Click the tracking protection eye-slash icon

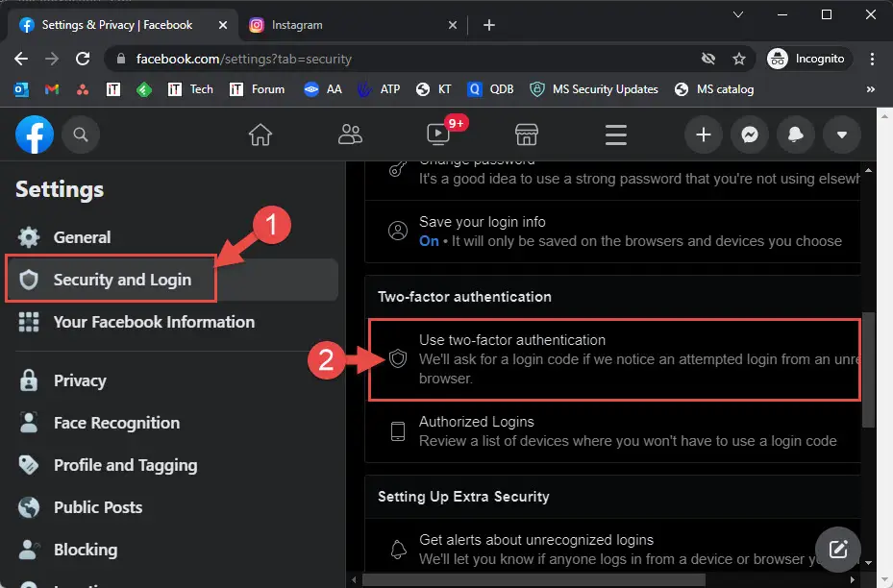click(707, 59)
